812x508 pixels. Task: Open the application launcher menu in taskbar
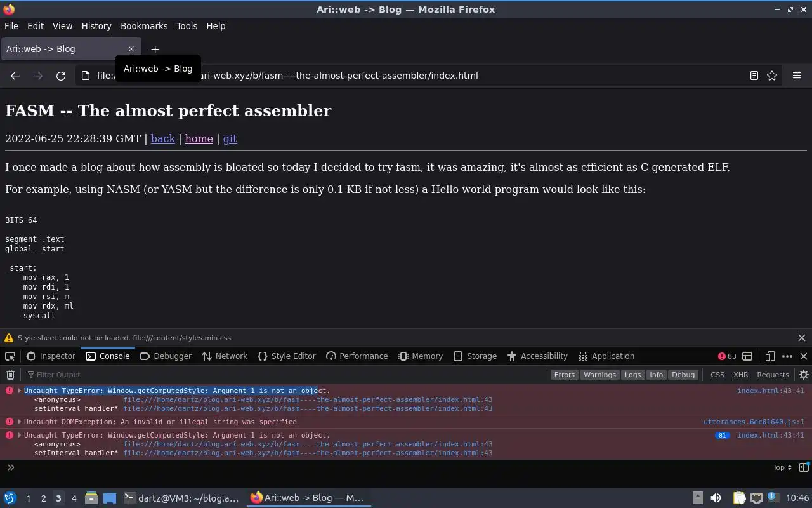click(x=10, y=498)
